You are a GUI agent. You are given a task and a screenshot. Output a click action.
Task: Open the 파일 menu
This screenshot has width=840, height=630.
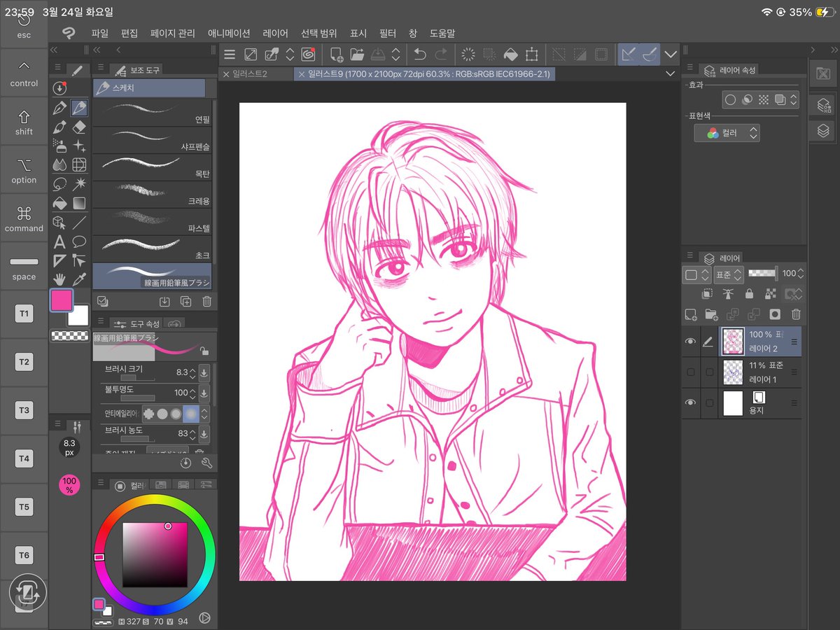coord(99,33)
